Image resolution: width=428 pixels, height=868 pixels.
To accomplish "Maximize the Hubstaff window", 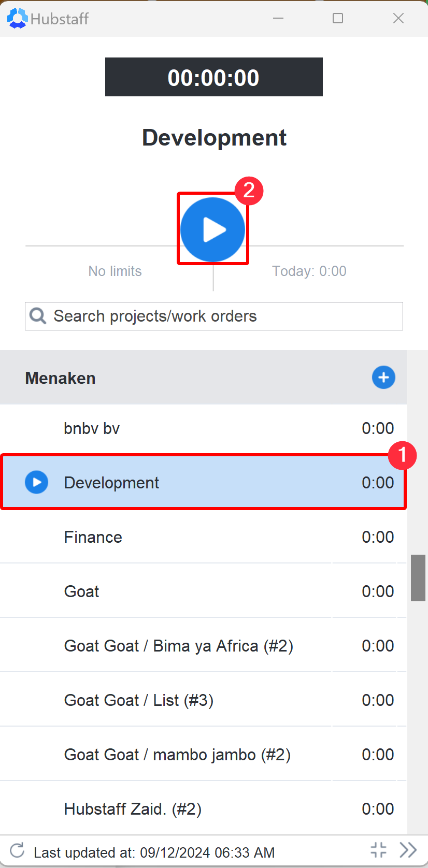I will (x=338, y=19).
